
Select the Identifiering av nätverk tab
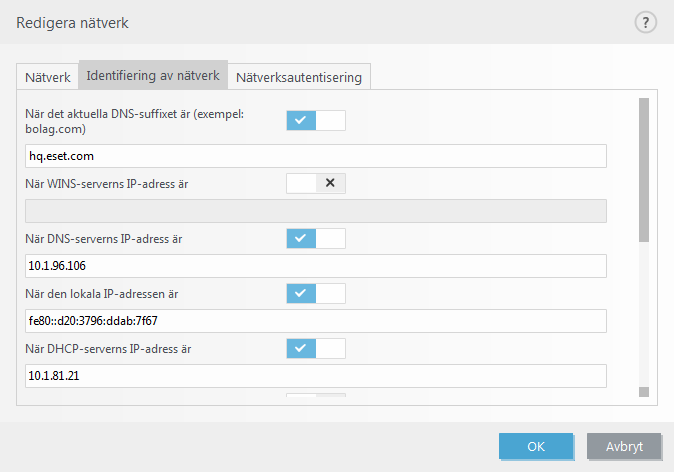click(154, 75)
